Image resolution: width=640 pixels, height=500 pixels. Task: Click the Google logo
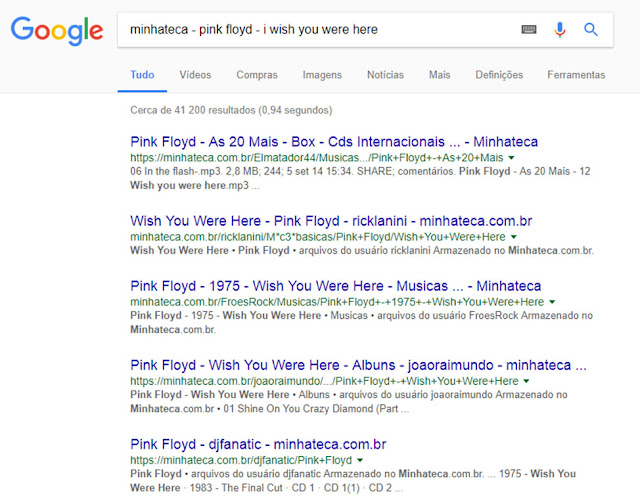57,31
